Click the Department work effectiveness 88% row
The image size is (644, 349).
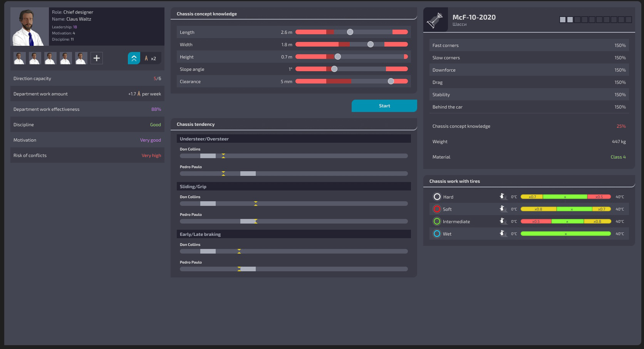tap(87, 109)
